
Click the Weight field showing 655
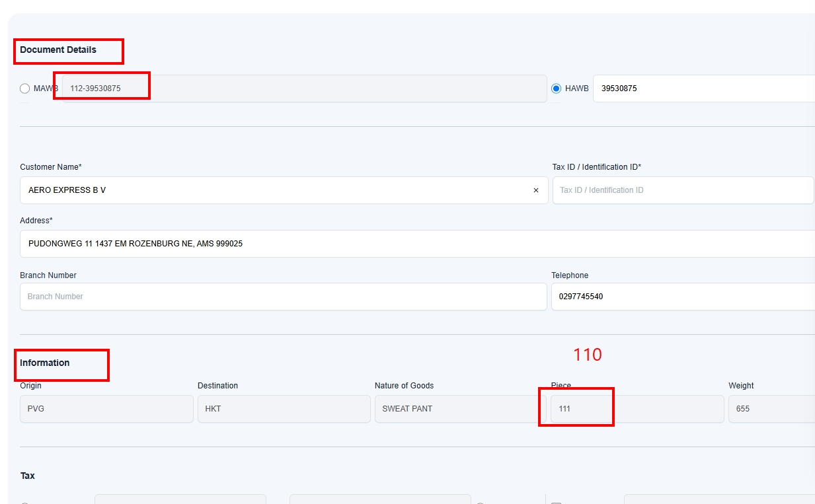coord(771,409)
